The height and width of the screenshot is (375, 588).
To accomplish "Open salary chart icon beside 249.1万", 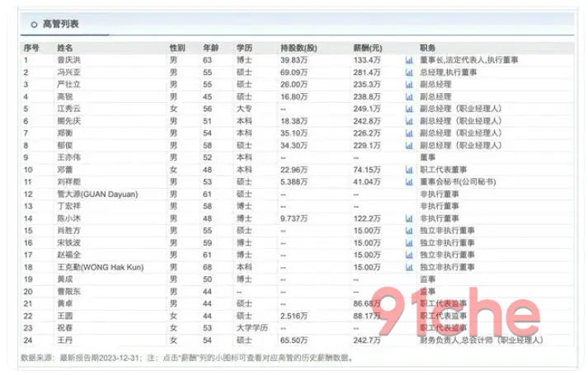I will click(x=409, y=109).
